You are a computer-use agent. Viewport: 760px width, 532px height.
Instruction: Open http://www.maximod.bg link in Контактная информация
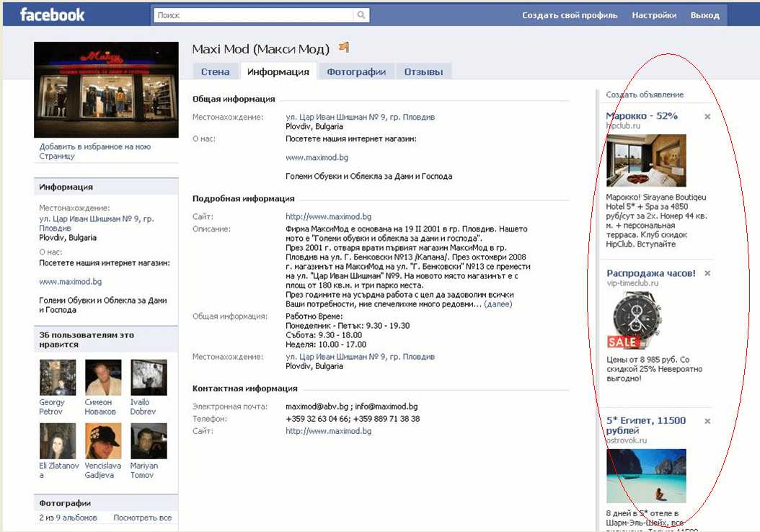[x=329, y=431]
